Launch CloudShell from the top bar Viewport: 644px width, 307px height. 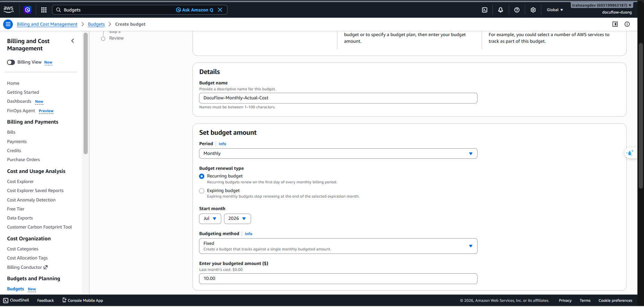pos(484,10)
